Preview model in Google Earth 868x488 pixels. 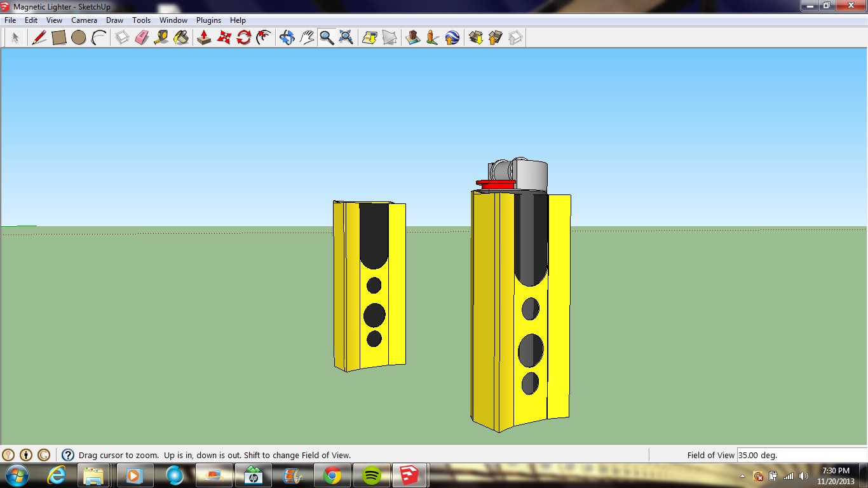(x=452, y=37)
